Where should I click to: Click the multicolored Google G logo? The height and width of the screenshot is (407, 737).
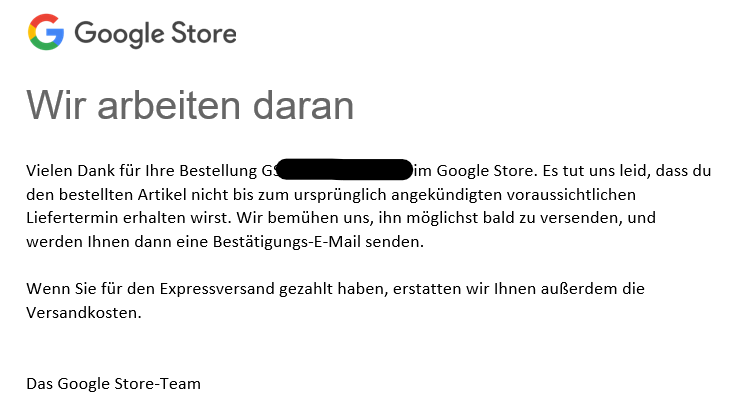46,32
